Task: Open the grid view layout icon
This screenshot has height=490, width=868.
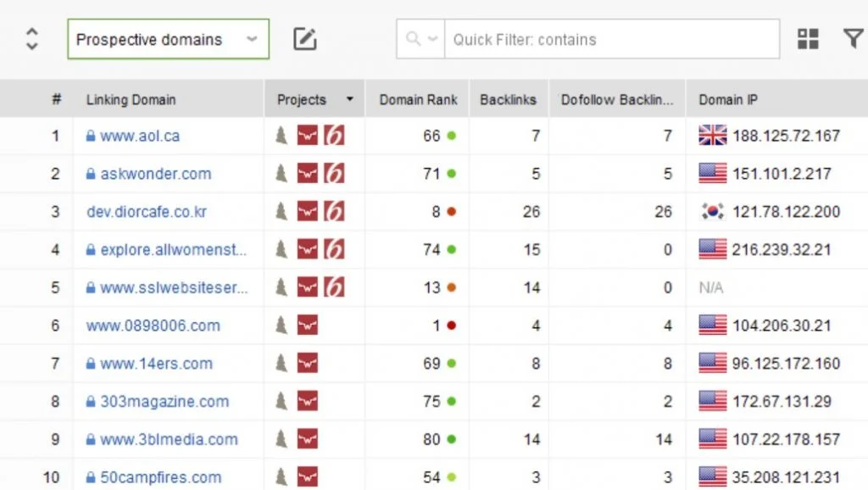Action: pyautogui.click(x=808, y=39)
